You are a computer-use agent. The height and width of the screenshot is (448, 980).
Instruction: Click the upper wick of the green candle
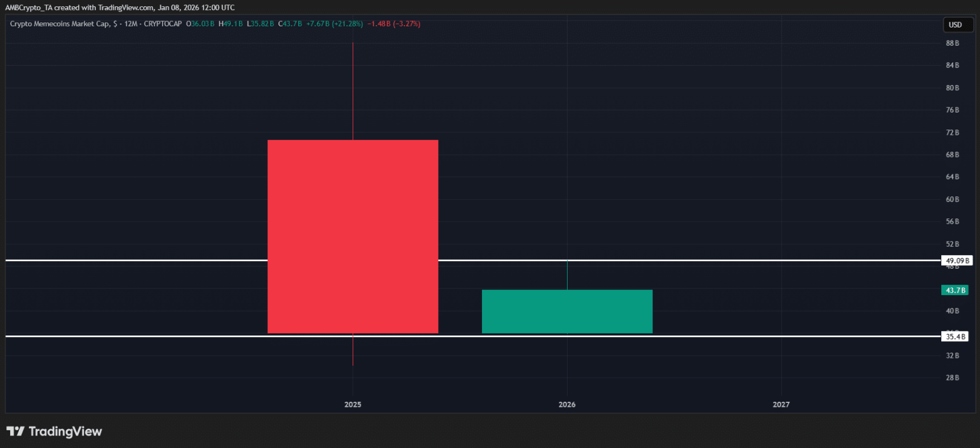(567, 275)
